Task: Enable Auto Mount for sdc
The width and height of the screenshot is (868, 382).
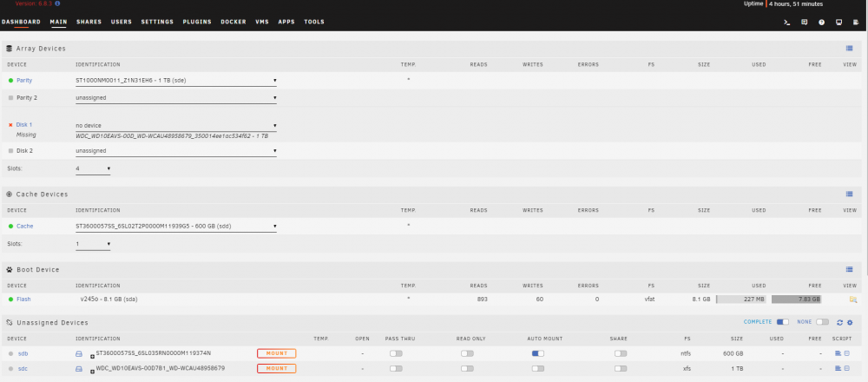Action: (538, 368)
